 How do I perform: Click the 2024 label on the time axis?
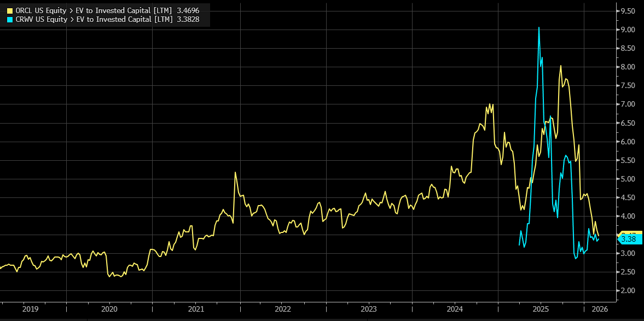(x=455, y=308)
